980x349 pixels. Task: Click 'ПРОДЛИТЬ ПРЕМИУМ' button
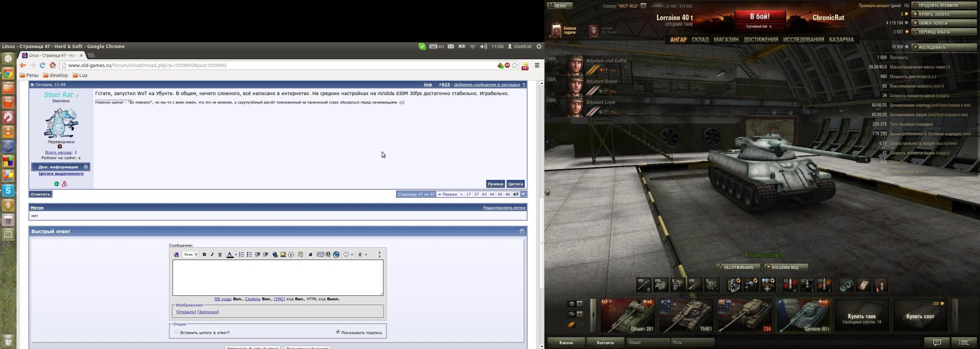click(x=944, y=6)
